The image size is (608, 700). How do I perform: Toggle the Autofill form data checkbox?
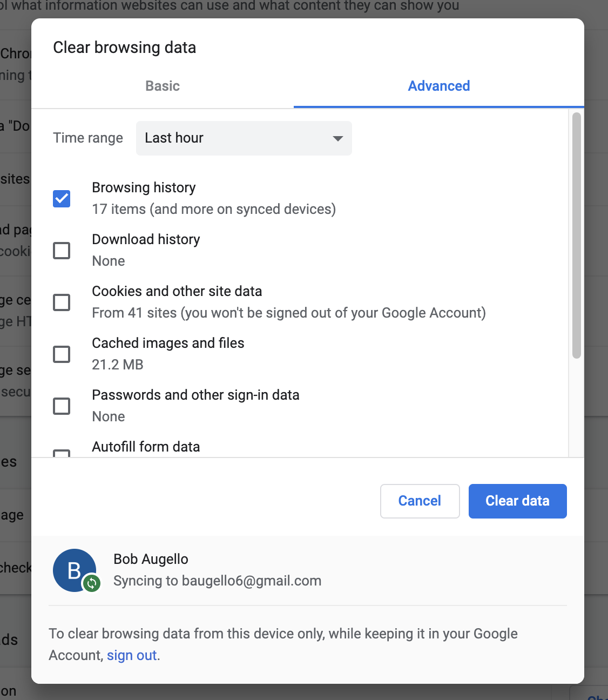tap(62, 453)
